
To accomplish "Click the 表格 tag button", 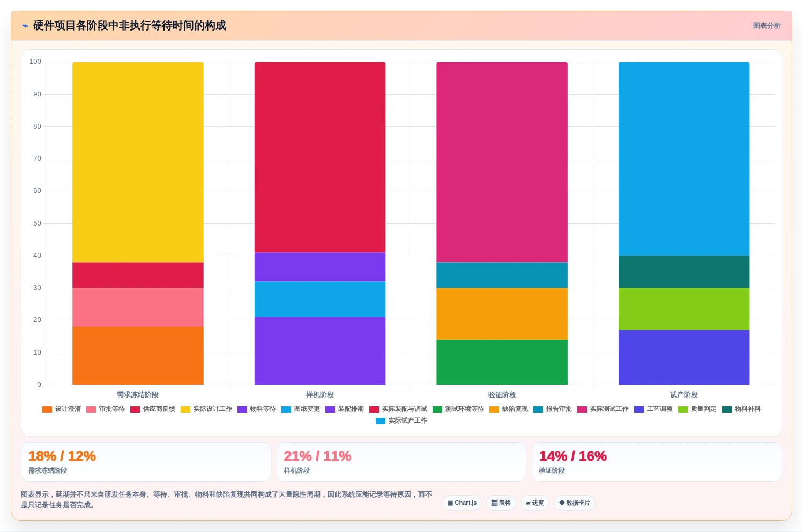I will [501, 503].
